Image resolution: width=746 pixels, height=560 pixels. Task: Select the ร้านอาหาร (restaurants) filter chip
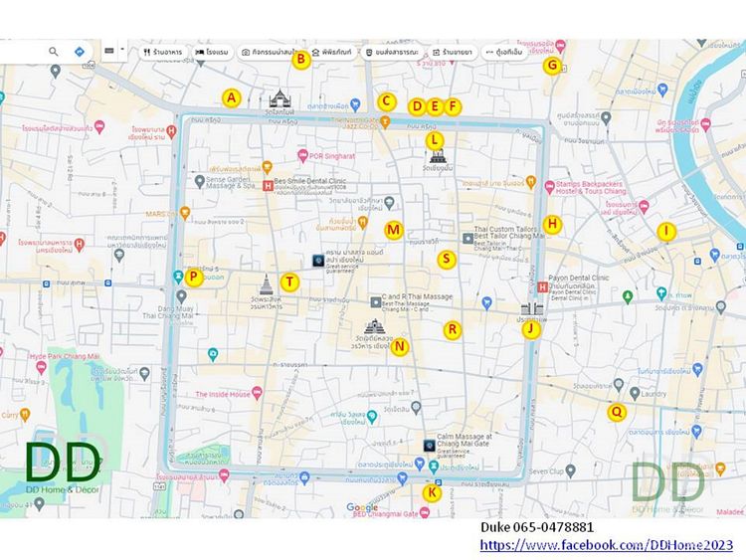[162, 51]
